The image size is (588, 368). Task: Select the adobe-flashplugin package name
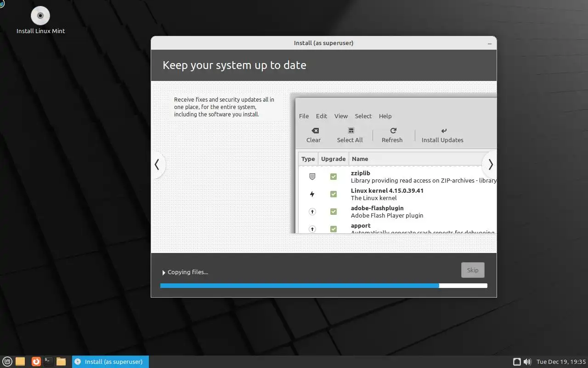(377, 208)
